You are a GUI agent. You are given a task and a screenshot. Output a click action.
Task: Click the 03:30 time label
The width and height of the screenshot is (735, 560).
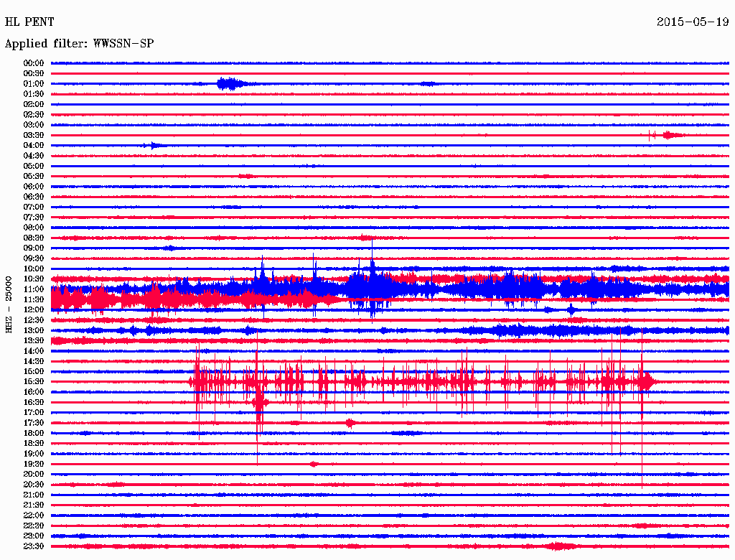pyautogui.click(x=34, y=136)
